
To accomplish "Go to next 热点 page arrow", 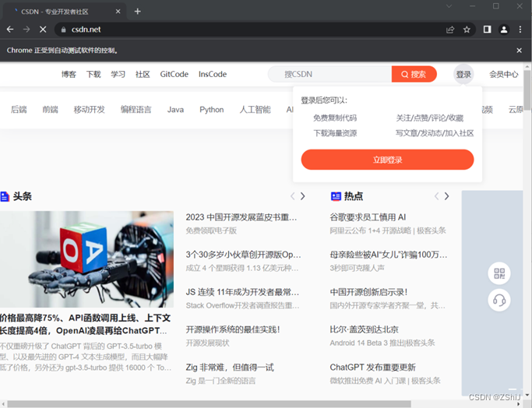I will point(447,196).
